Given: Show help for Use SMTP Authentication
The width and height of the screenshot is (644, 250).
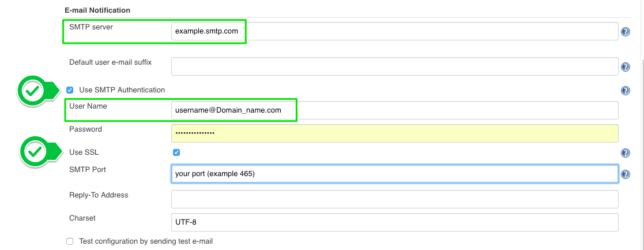Looking at the screenshot, I should point(626,91).
